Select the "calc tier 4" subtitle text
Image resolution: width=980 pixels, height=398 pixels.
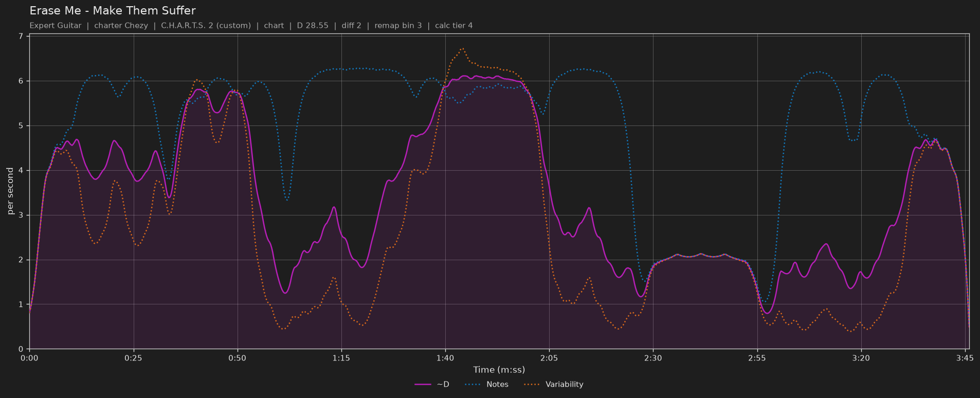click(454, 26)
